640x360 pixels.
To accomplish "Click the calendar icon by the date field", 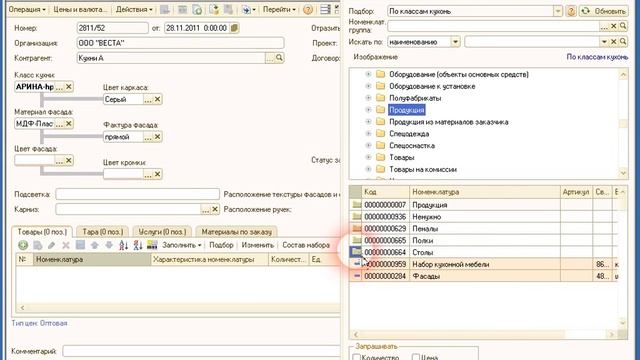I will (234, 28).
